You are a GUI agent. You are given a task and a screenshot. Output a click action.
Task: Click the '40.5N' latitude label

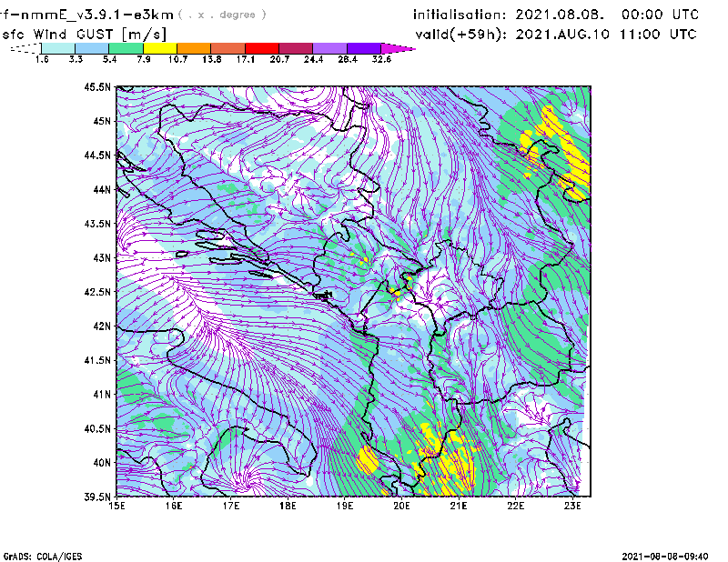97,428
